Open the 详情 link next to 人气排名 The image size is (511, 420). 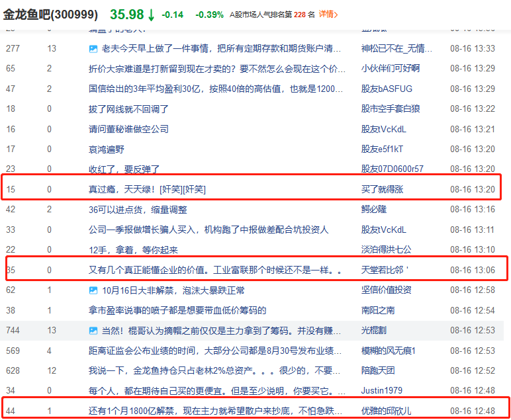328,15
